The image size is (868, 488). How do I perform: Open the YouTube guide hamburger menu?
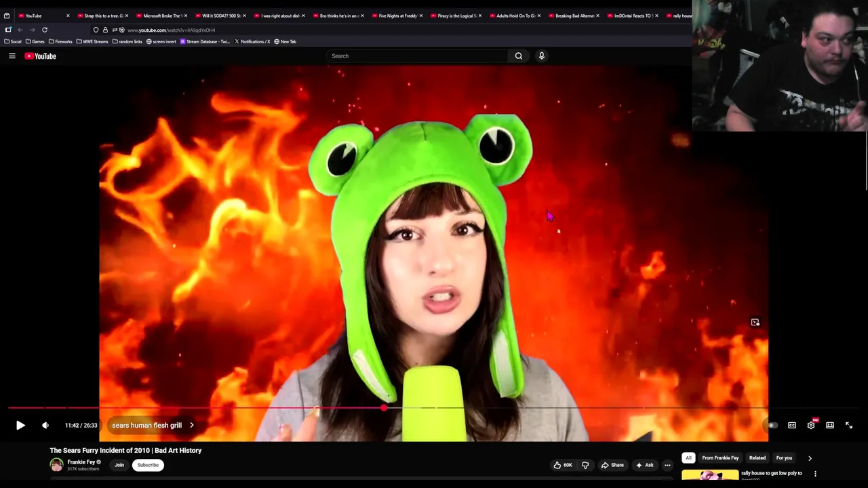[12, 56]
